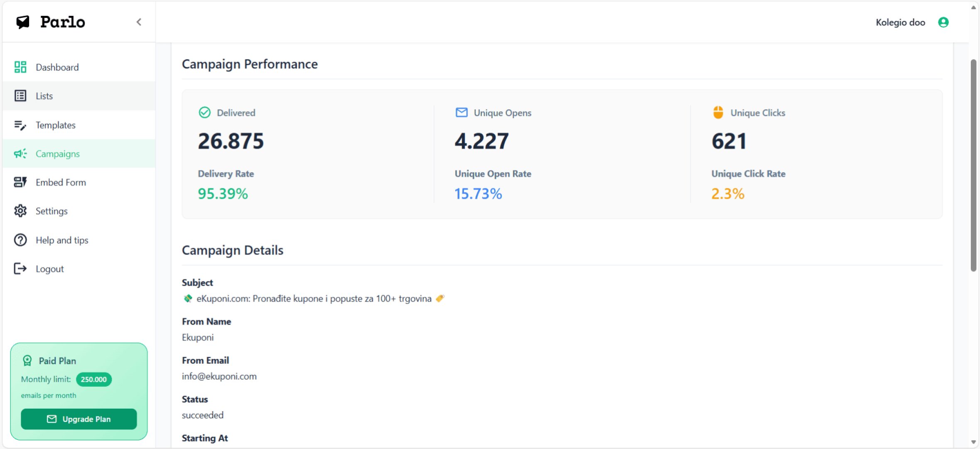Image resolution: width=980 pixels, height=449 pixels.
Task: Click the Paid Plan medal icon
Action: 27,360
